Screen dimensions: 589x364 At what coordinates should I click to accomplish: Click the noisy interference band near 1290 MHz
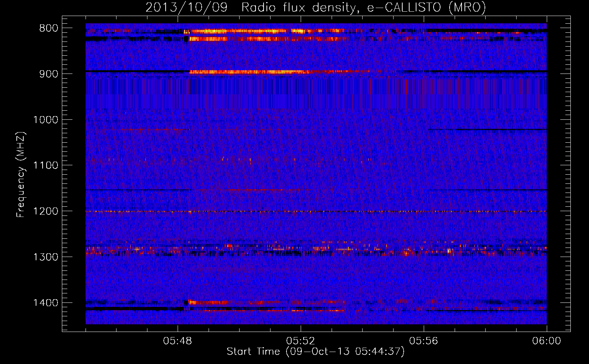click(x=316, y=249)
